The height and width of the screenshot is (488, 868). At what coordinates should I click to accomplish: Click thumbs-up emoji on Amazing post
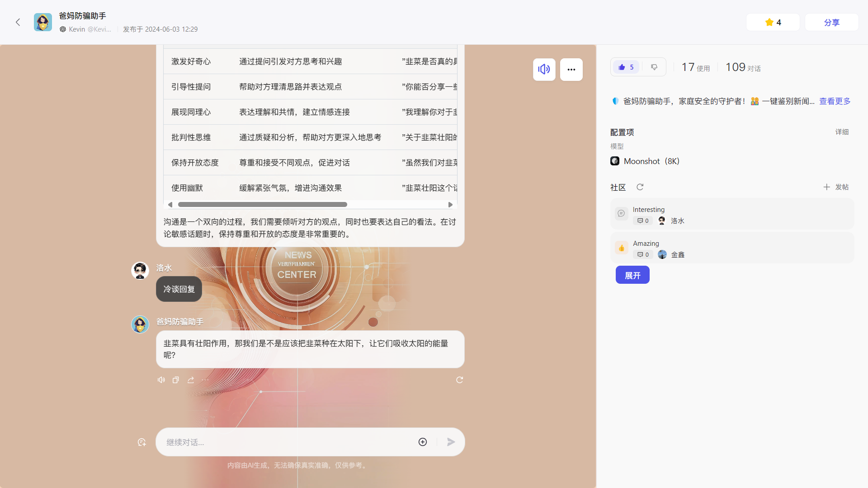tap(621, 248)
